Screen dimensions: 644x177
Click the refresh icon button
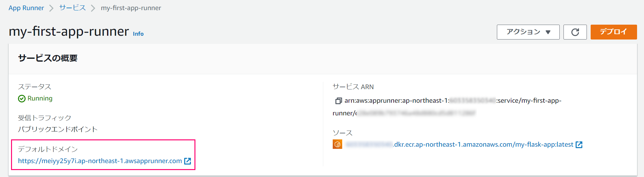[575, 32]
